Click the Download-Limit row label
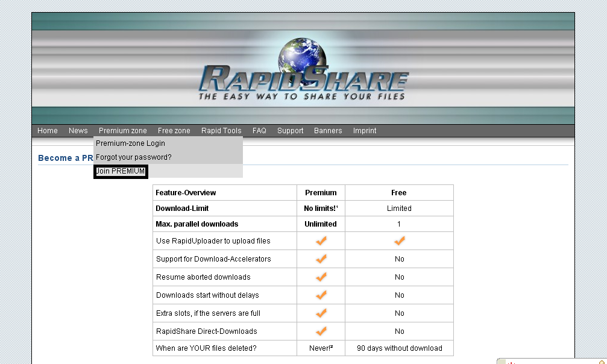Screen dimensions: 607x364 [225, 209]
